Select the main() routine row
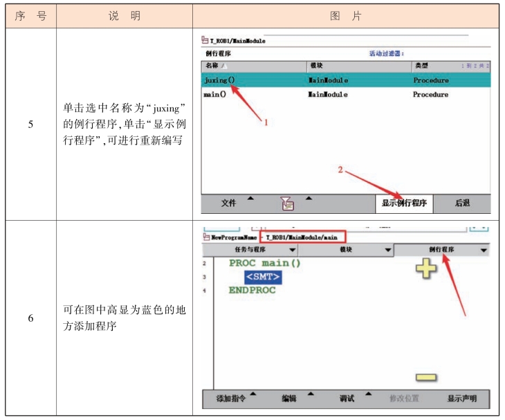Viewport: 505px width, 420px height. [346, 94]
